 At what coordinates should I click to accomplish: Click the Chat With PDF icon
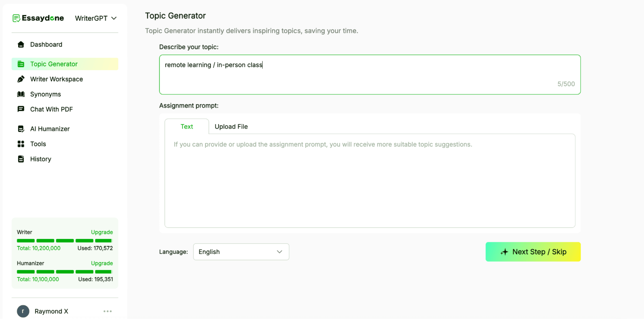coord(21,109)
